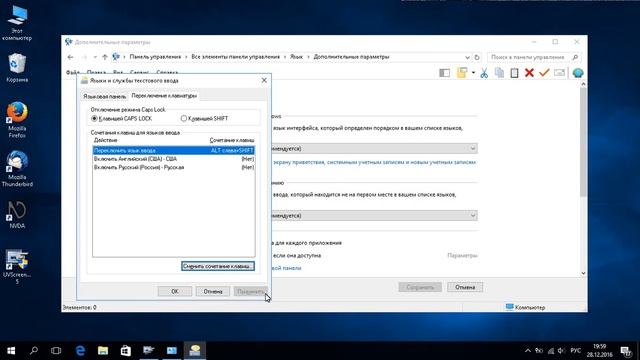Open File Explorer from taskbar
The width and height of the screenshot is (640, 360).
103,351
